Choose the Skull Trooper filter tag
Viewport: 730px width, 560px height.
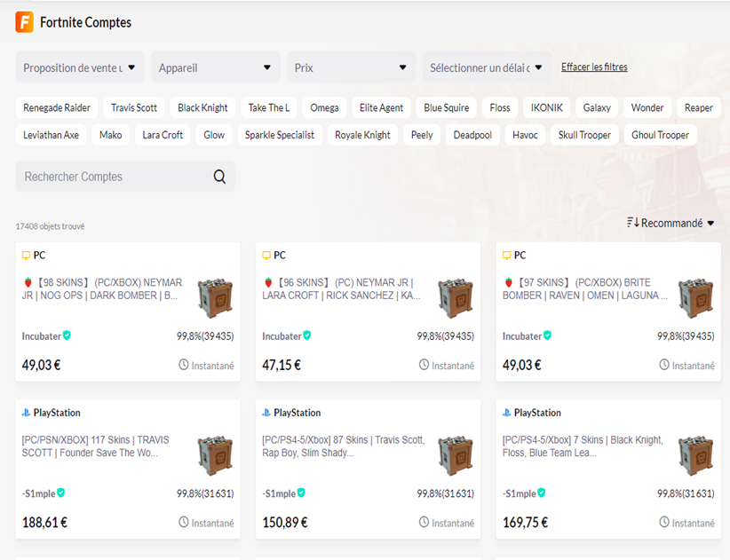click(x=584, y=135)
